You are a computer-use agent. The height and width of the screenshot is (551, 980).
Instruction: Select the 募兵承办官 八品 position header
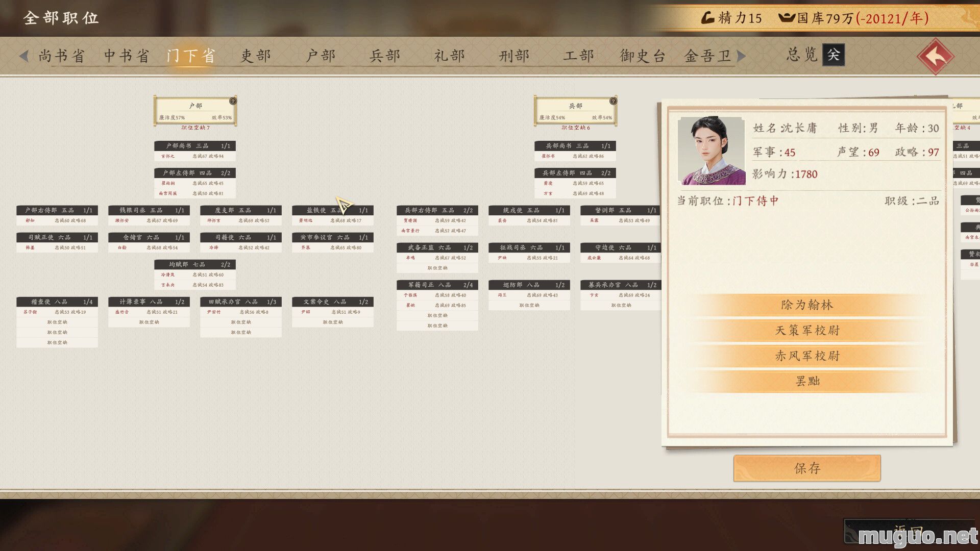pyautogui.click(x=620, y=285)
